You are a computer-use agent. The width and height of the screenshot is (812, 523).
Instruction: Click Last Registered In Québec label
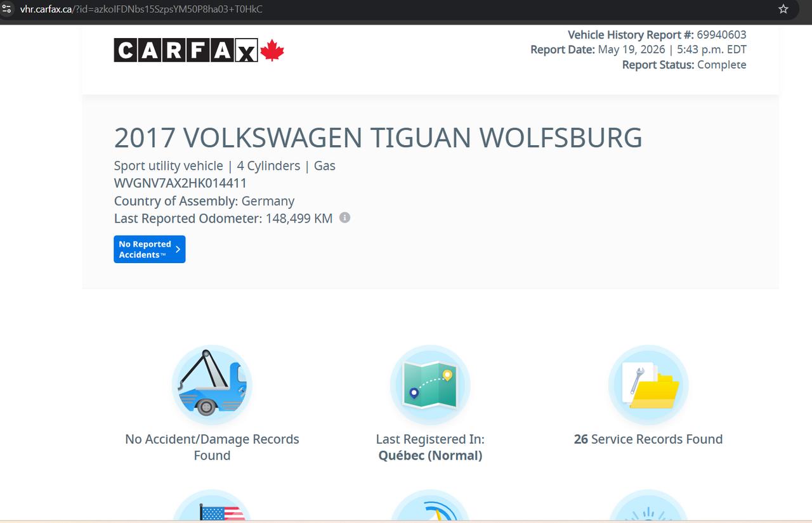tap(430, 447)
